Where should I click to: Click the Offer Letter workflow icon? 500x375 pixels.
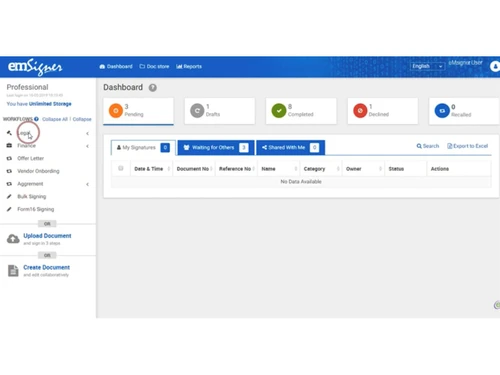pos(9,158)
